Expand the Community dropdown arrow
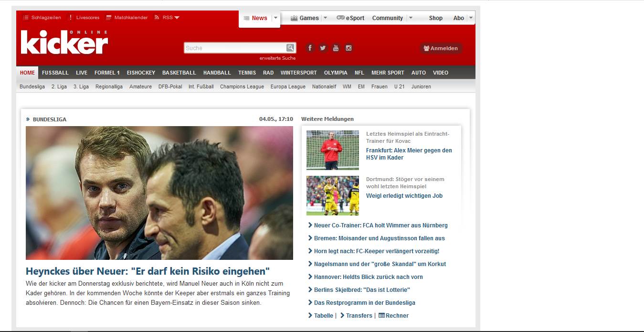The height and width of the screenshot is (332, 644). pyautogui.click(x=411, y=18)
